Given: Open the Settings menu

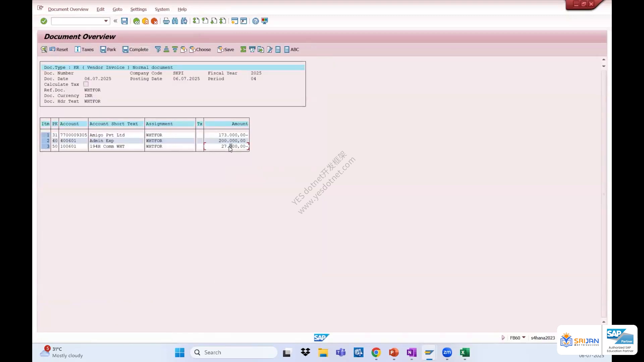Looking at the screenshot, I should pos(139,9).
